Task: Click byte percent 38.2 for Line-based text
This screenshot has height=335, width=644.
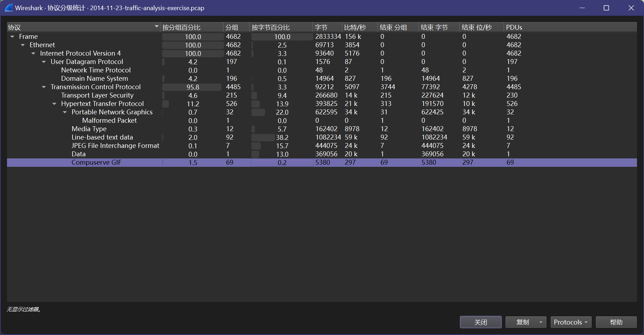Action: pos(282,137)
